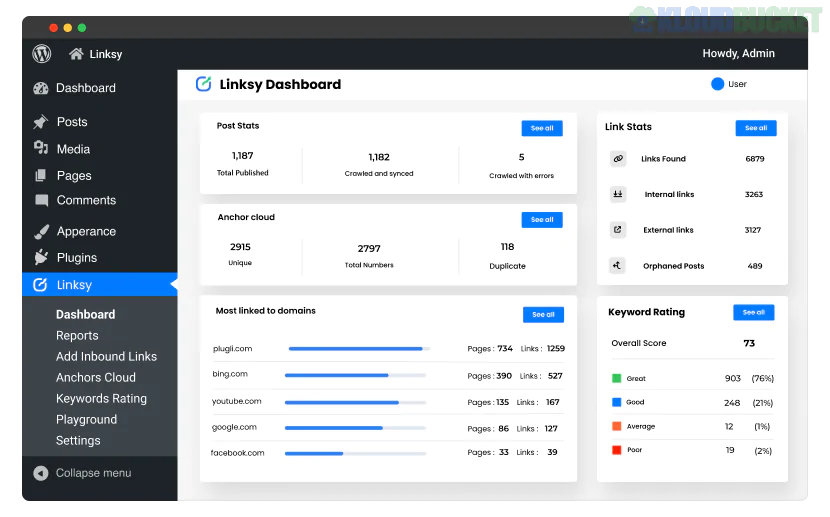Open the Comments menu item
The height and width of the screenshot is (517, 830).
point(86,201)
